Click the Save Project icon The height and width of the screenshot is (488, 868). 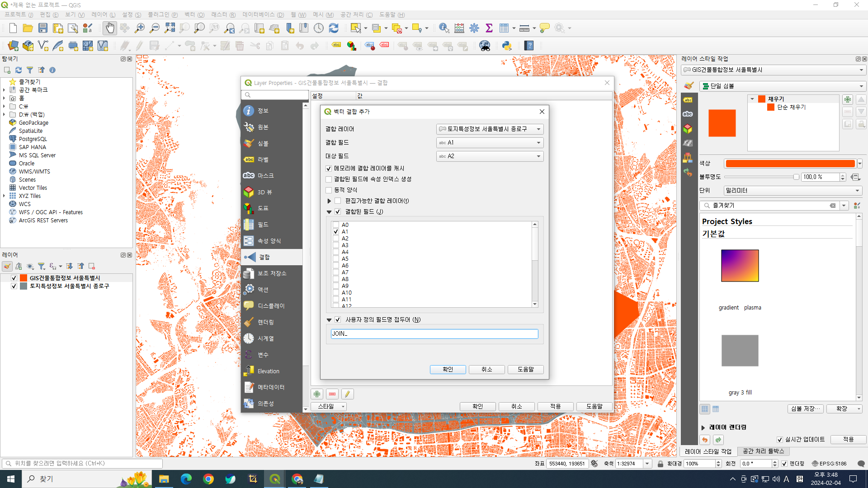43,28
